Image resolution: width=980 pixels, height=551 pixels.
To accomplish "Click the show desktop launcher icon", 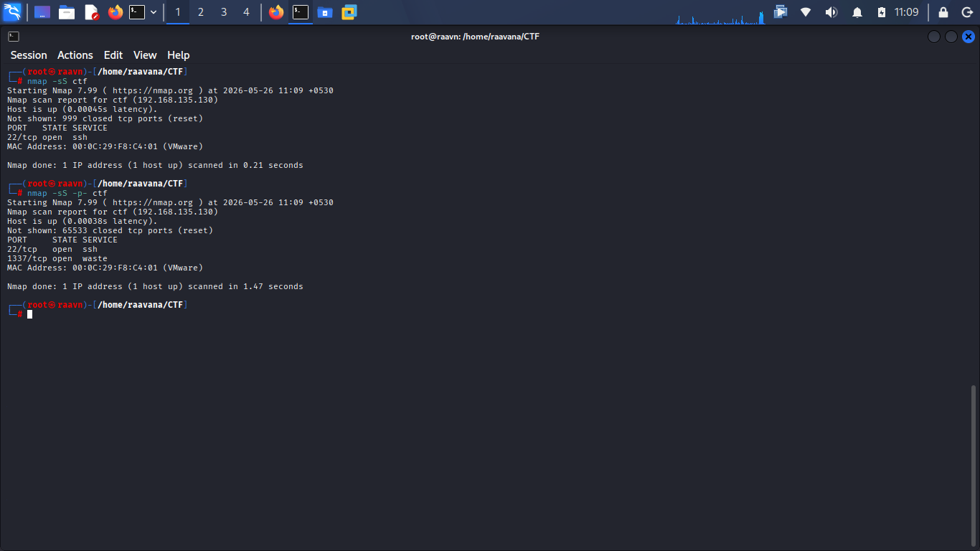I will point(42,12).
